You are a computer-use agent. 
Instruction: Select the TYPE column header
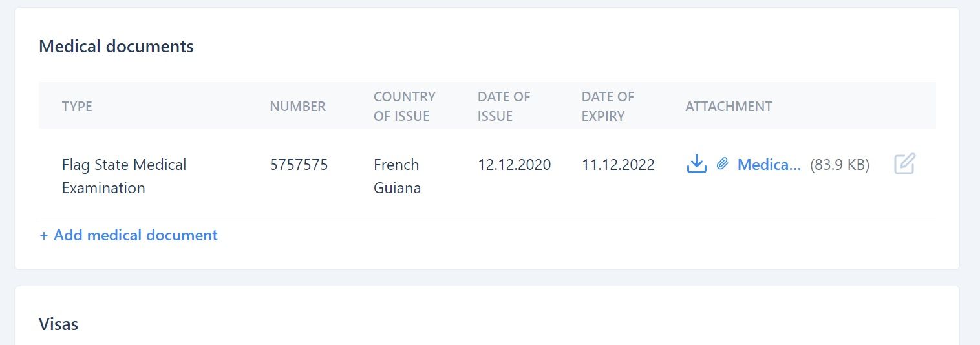pos(77,106)
